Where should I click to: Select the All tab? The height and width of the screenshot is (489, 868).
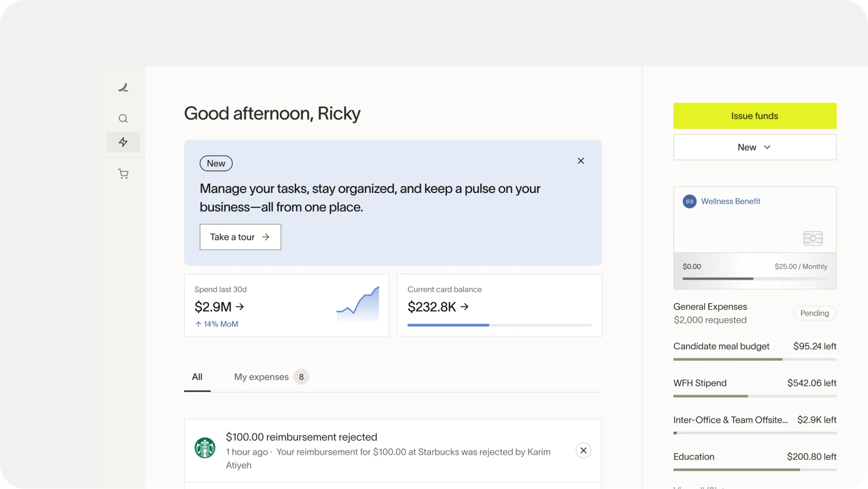tap(197, 377)
